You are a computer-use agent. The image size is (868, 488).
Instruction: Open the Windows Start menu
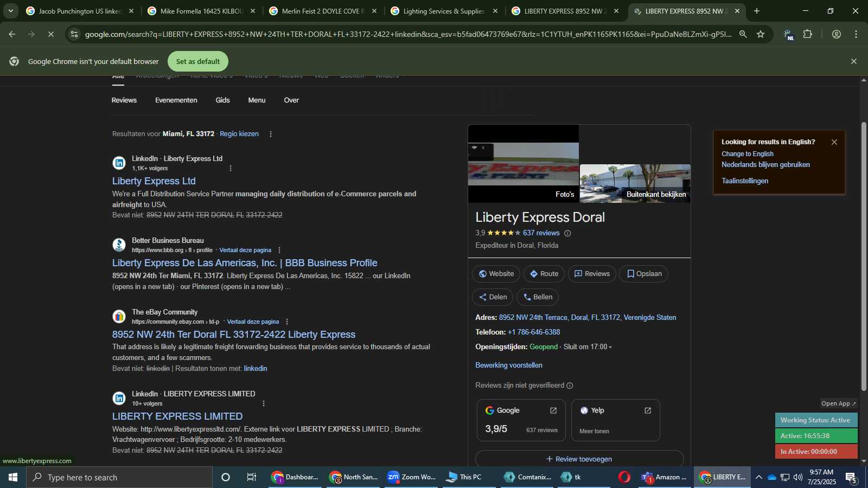pyautogui.click(x=13, y=477)
